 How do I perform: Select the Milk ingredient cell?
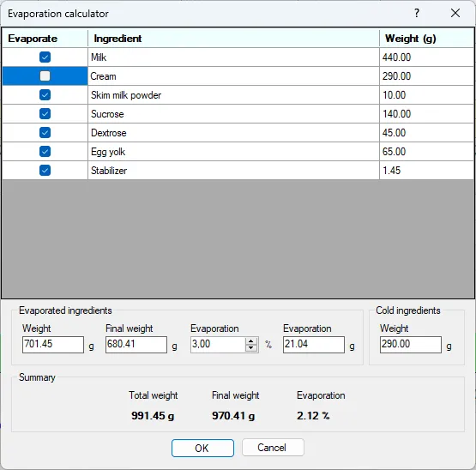click(x=233, y=57)
